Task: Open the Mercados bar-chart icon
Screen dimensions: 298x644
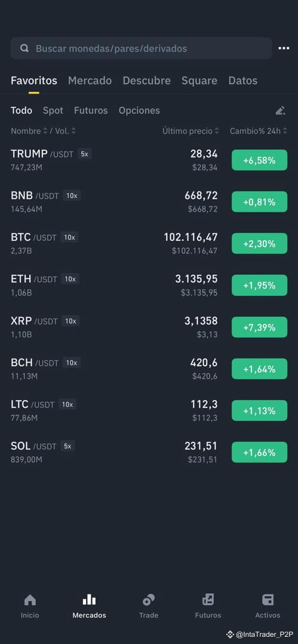Action: (x=89, y=600)
